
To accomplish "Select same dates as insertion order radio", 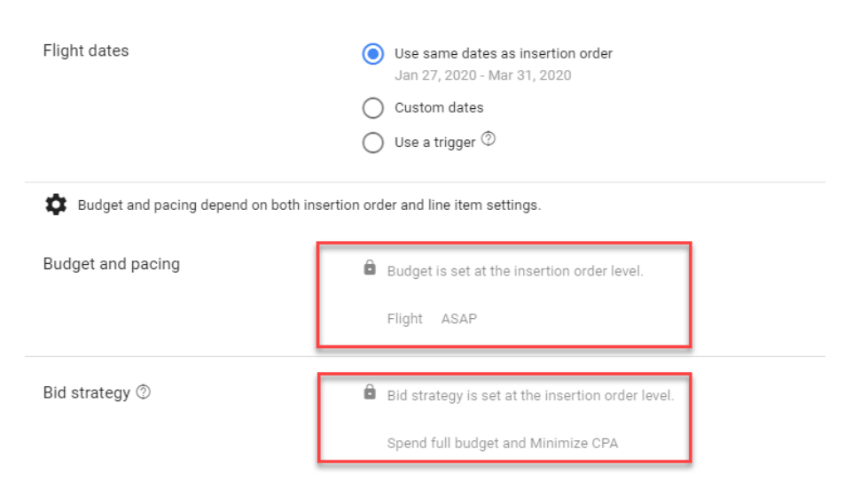I will (373, 53).
